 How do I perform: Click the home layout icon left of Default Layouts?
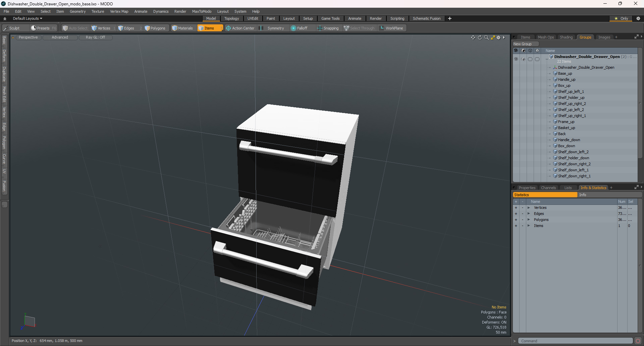[5, 18]
